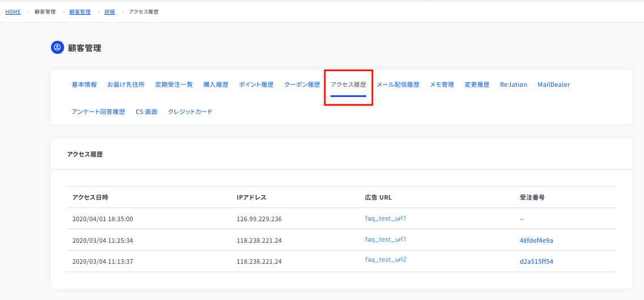Open faq_test_url1 link in 2020/04/01 row

click(385, 218)
